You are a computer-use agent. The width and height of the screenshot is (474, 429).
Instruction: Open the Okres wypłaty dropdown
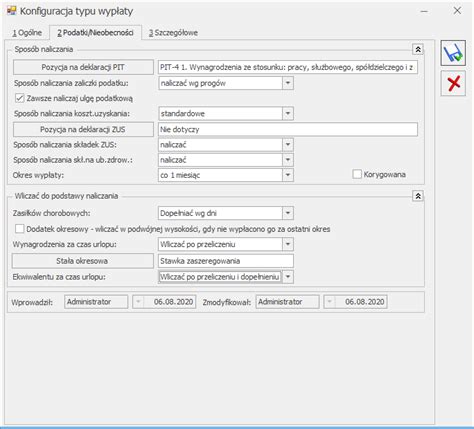pos(288,175)
